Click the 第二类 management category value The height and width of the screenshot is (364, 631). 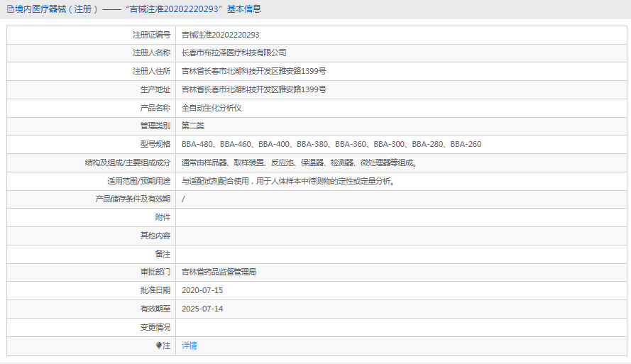(x=192, y=126)
